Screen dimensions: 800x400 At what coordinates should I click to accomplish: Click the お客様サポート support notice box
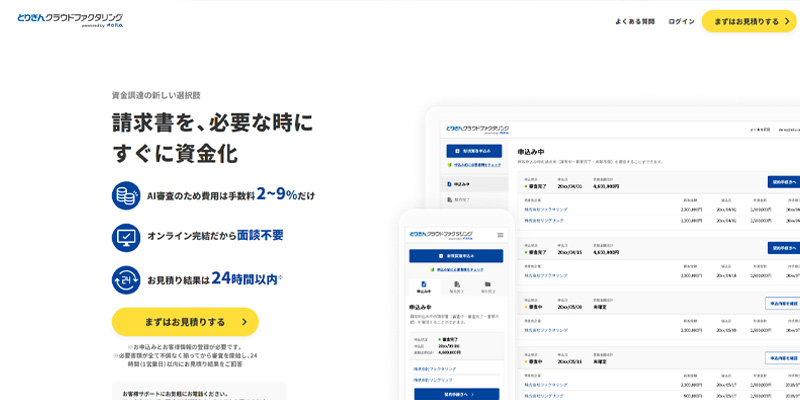pos(199,391)
